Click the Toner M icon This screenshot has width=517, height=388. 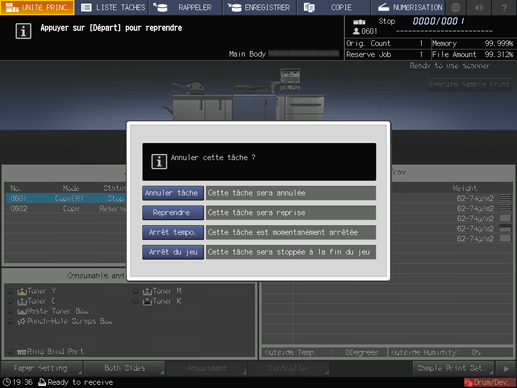point(147,291)
